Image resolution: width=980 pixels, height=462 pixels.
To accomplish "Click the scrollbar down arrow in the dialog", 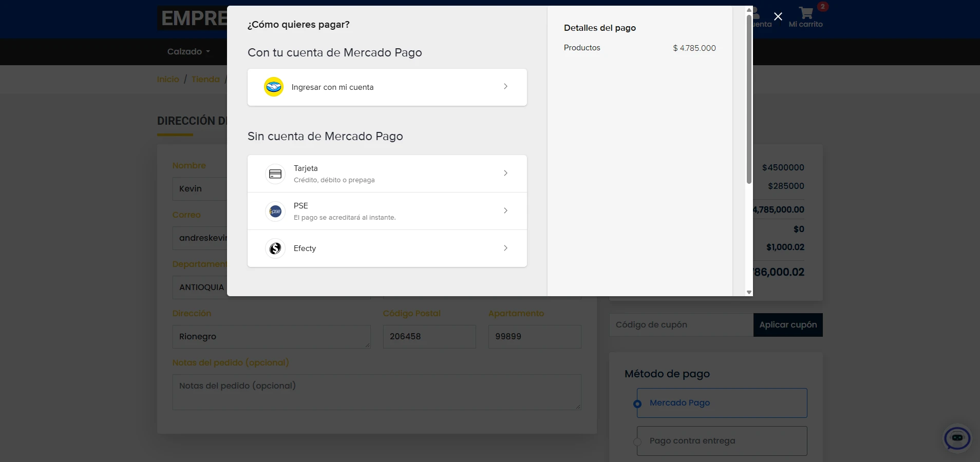I will [x=749, y=292].
